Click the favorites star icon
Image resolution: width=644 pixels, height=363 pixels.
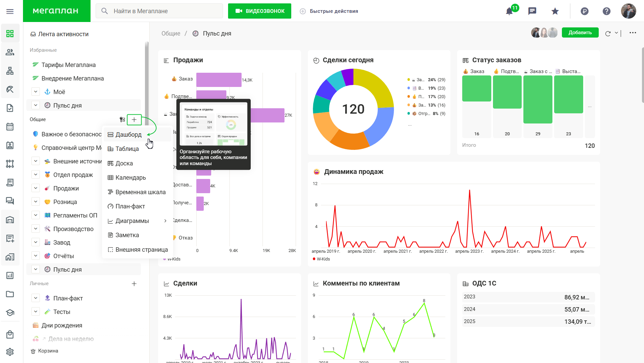(x=555, y=11)
